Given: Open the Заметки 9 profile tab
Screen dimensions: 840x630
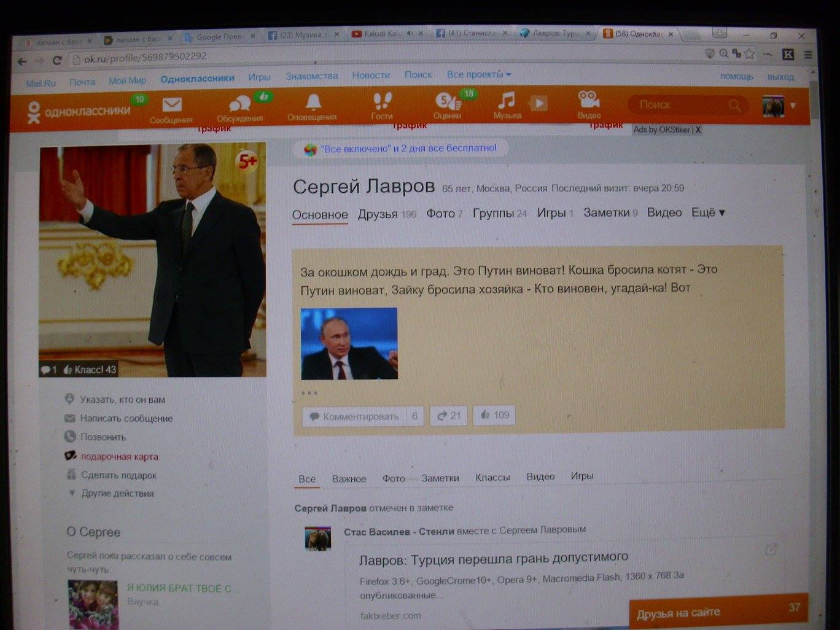Looking at the screenshot, I should (610, 212).
